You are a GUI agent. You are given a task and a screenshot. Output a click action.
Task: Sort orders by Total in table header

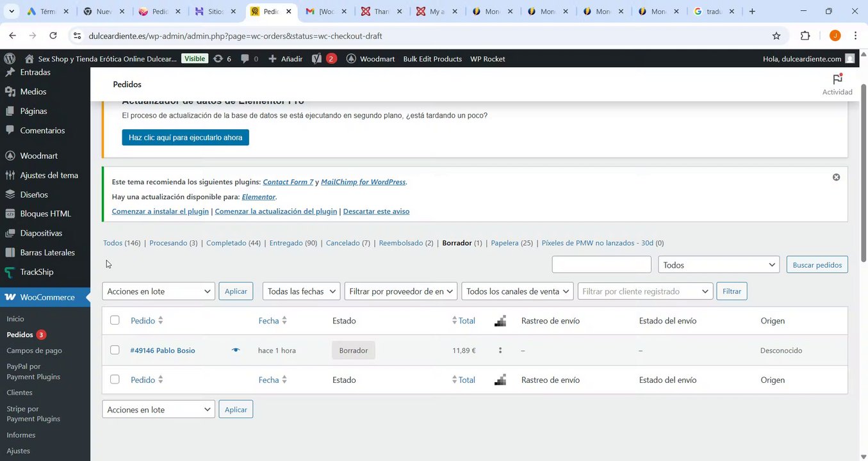(464, 321)
